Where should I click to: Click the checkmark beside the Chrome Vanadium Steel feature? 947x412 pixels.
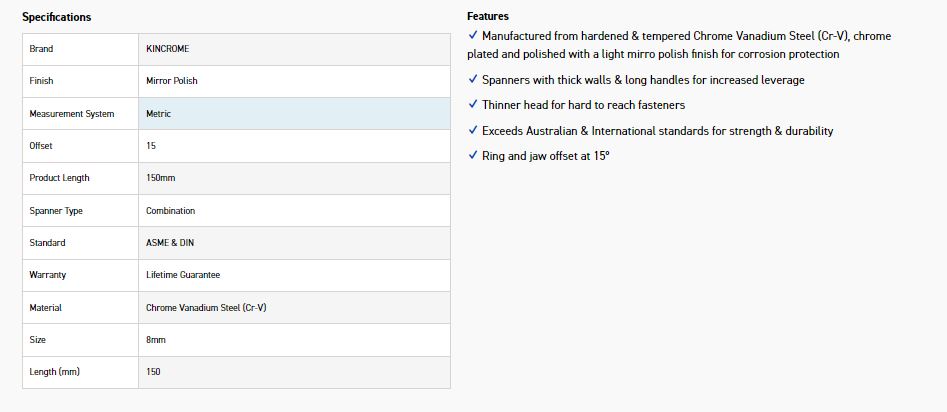473,35
